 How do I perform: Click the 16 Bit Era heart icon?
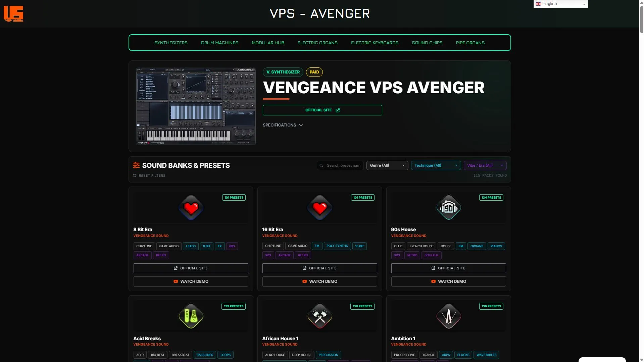pyautogui.click(x=319, y=208)
